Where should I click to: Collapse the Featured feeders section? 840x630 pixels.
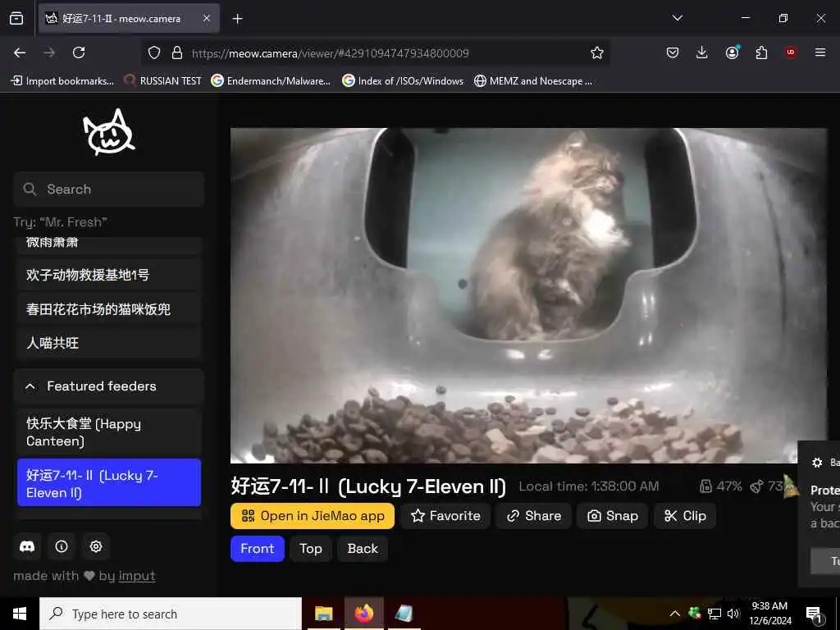109,386
